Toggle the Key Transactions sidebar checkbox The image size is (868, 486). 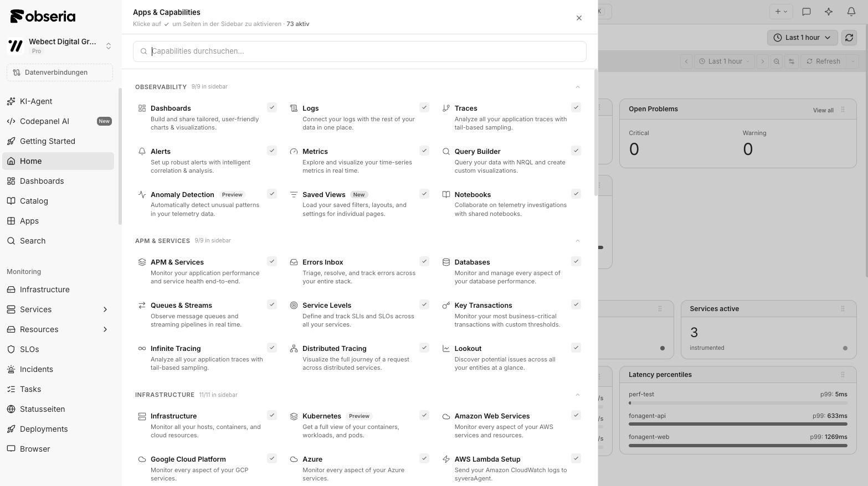(576, 304)
